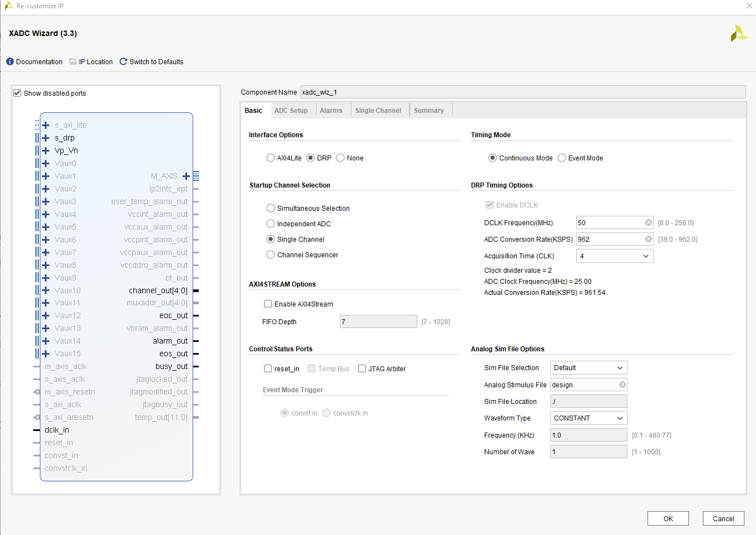Expand the Vp_Vn port plus icon
The image size is (756, 535).
pyautogui.click(x=46, y=150)
